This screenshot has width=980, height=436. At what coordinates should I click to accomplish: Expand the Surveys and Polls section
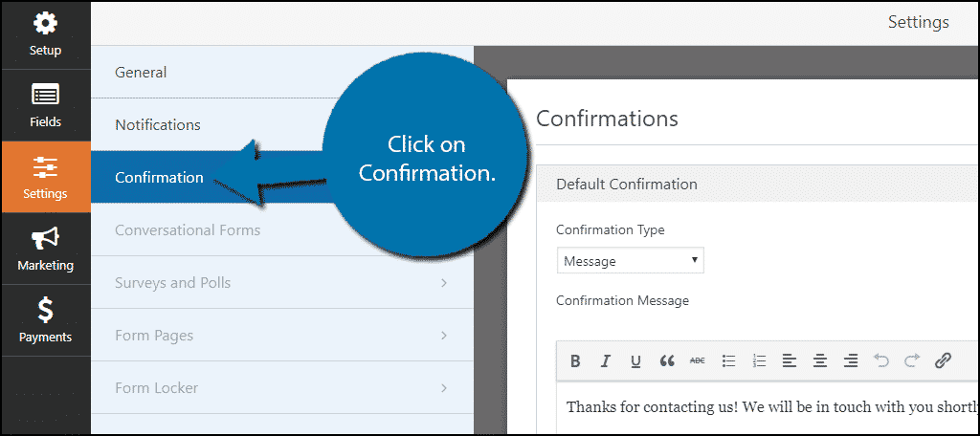282,282
